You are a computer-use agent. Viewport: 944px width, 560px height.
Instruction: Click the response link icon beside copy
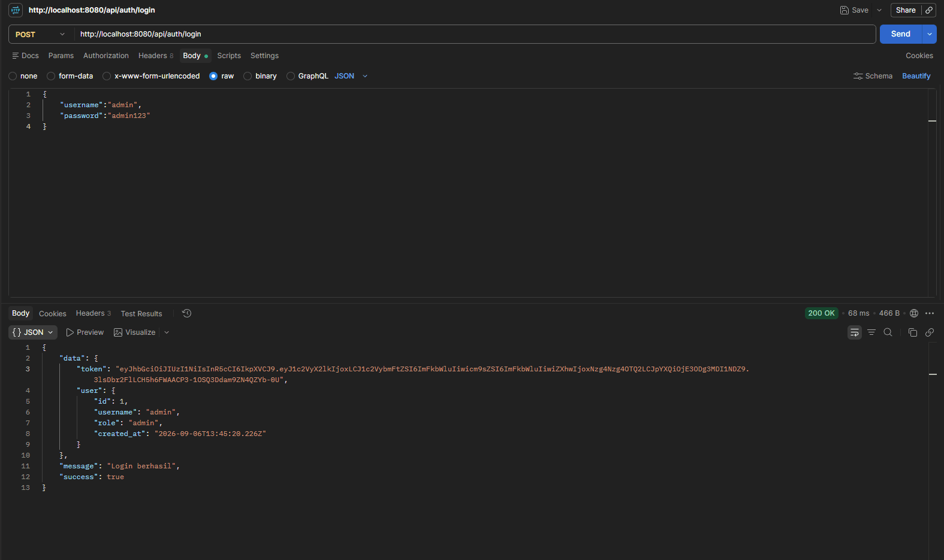pyautogui.click(x=930, y=332)
